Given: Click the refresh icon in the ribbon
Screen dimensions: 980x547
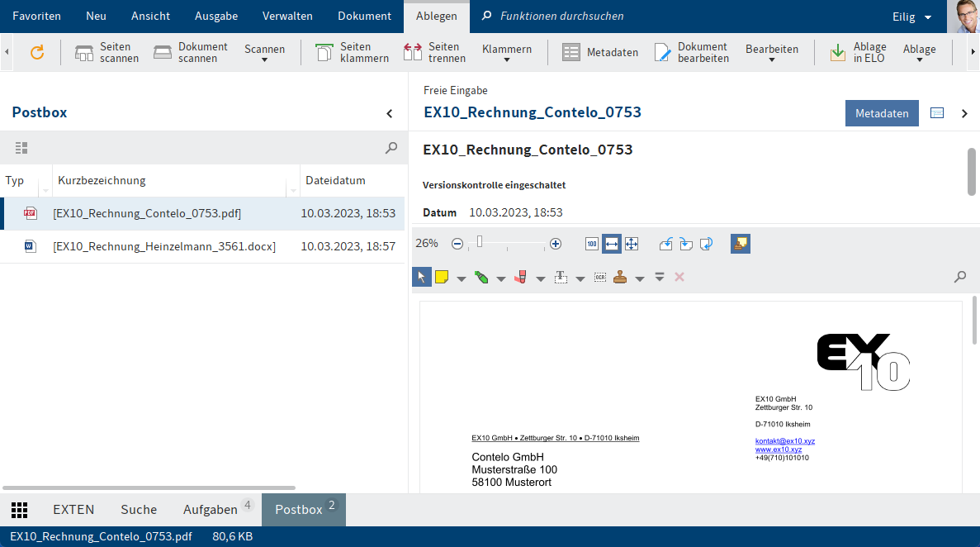Looking at the screenshot, I should point(36,53).
